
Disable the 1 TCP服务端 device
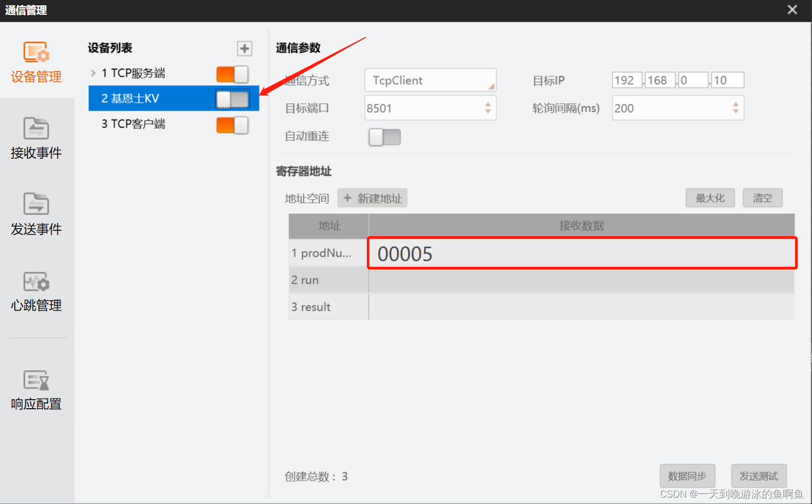pos(232,74)
